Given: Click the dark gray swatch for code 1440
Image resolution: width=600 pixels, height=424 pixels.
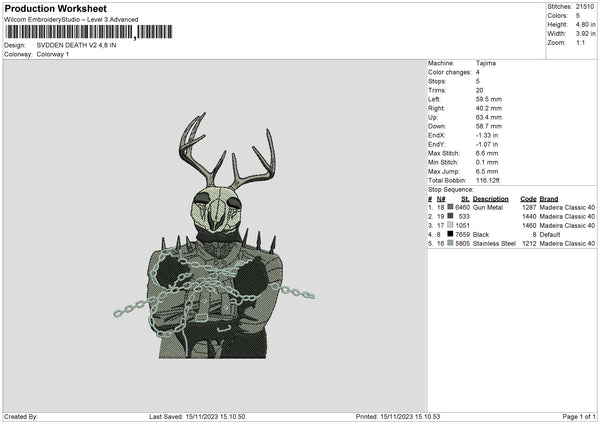Looking at the screenshot, I should tap(450, 216).
